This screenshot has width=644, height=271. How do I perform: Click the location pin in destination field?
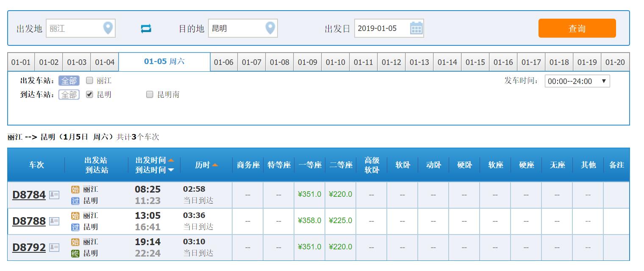[x=270, y=28]
